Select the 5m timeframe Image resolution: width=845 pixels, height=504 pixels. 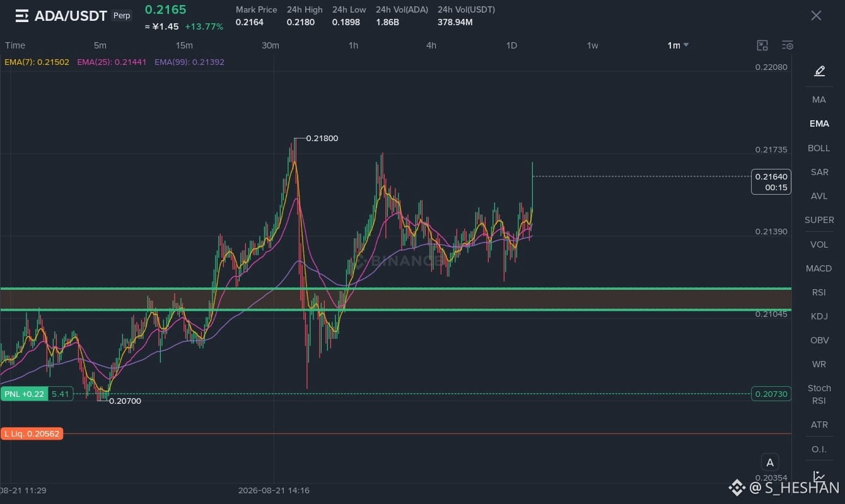click(100, 45)
